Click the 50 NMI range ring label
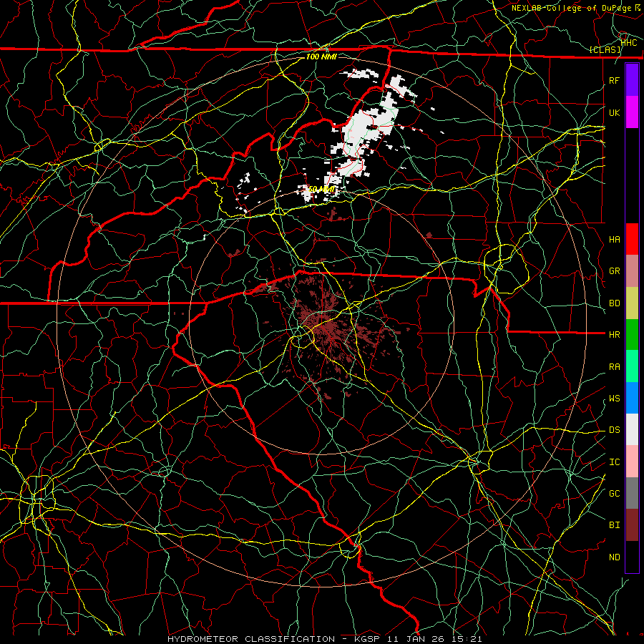The width and height of the screenshot is (644, 644). [x=321, y=190]
